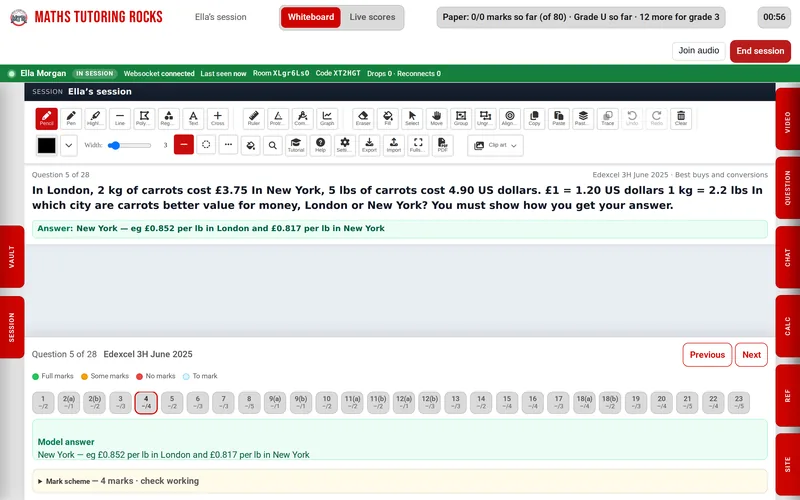Pick the Line tool
The height and width of the screenshot is (500, 800).
120,118
